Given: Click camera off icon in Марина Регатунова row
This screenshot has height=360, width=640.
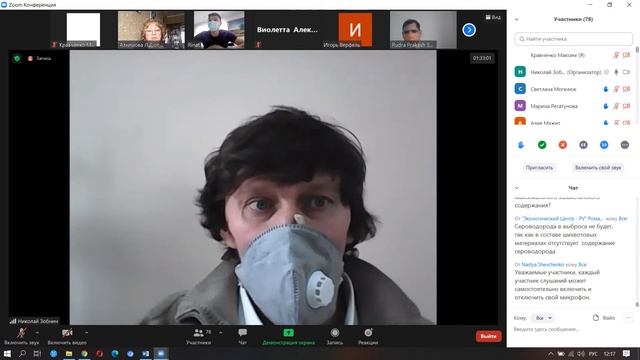Looking at the screenshot, I should coord(627,106).
